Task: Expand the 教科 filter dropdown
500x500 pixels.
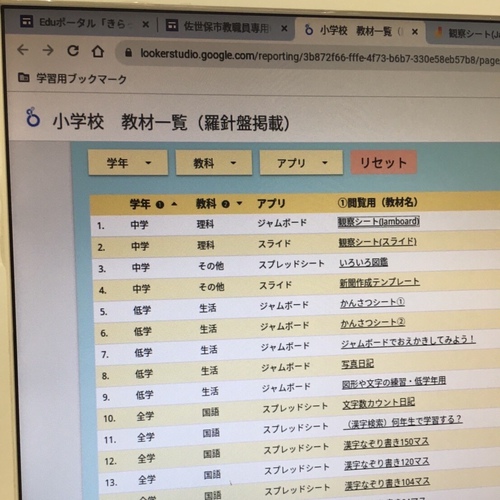Action: click(x=214, y=163)
